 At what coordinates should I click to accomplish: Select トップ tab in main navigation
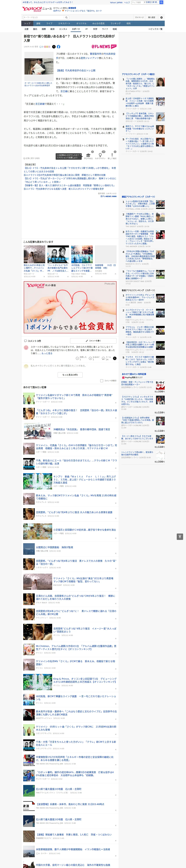(27, 23)
